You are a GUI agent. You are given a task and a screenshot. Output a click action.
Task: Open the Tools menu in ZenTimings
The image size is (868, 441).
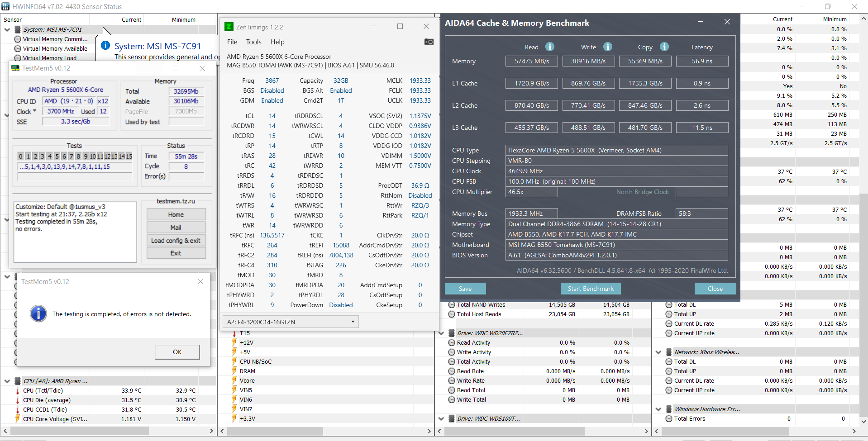click(254, 42)
